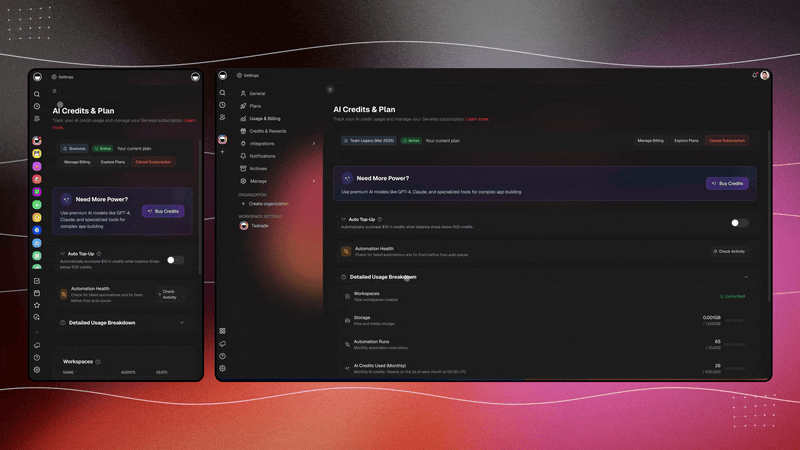800x450 pixels.
Task: Click Cancel Subscription in right window
Action: tap(727, 141)
